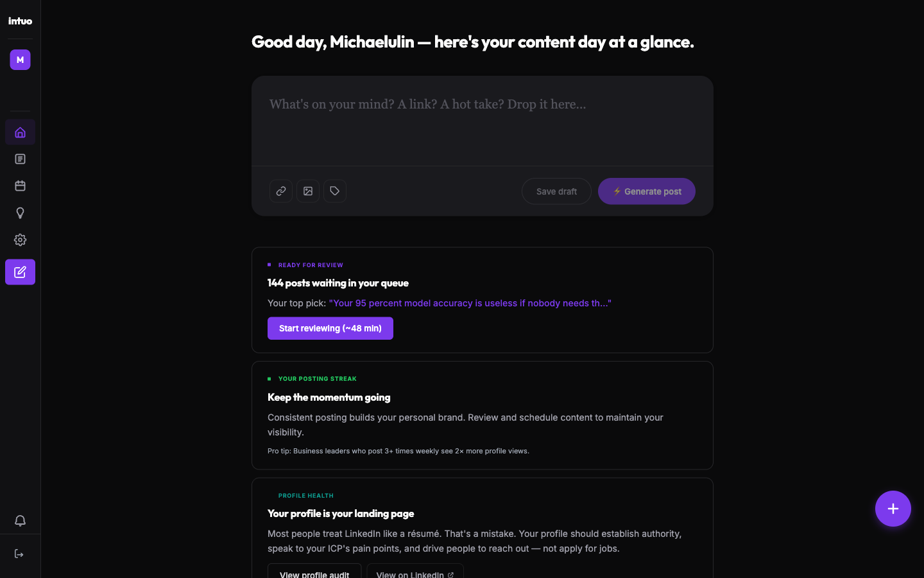
Task: Generate post with the lightning button
Action: coord(646,191)
